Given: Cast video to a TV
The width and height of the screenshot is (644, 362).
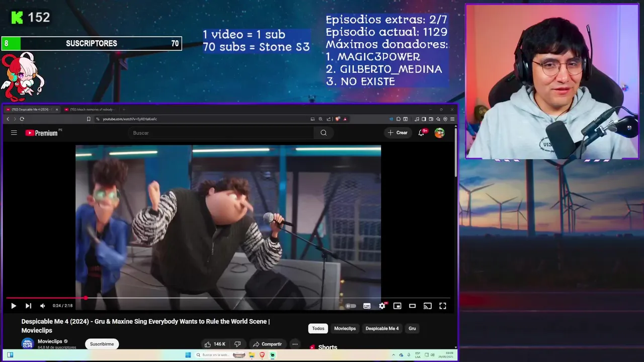Looking at the screenshot, I should 427,306.
